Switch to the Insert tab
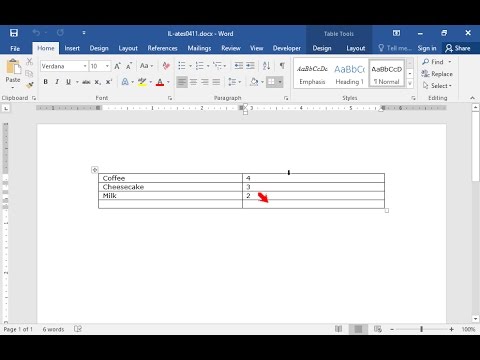The height and width of the screenshot is (360, 480). click(x=72, y=48)
